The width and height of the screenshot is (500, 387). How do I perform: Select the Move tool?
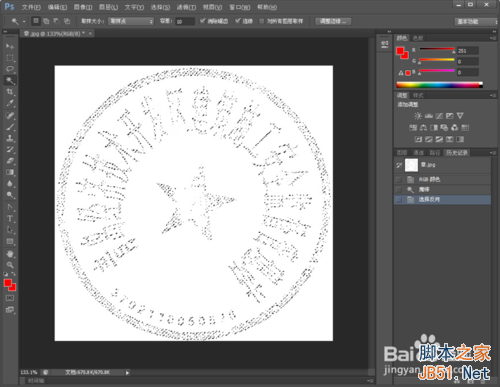10,46
